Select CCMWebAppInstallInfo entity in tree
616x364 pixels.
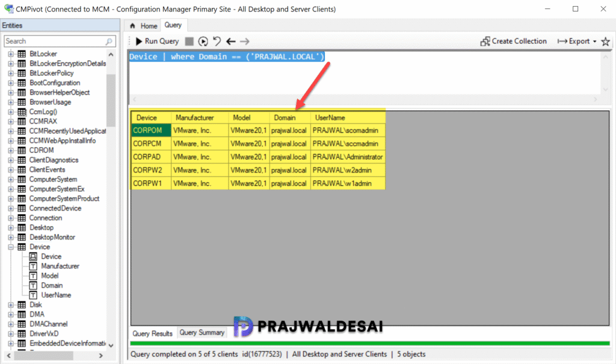click(x=63, y=141)
